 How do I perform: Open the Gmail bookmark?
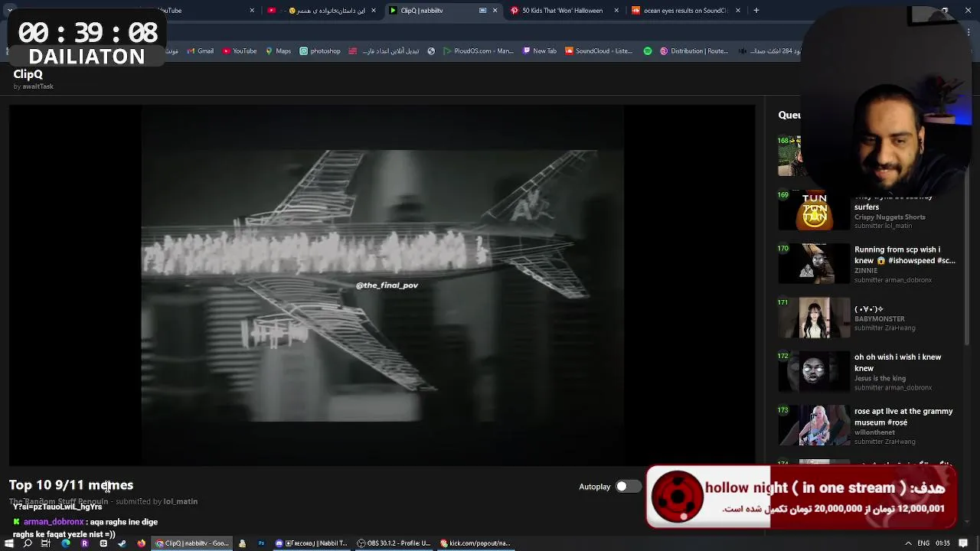(x=200, y=51)
